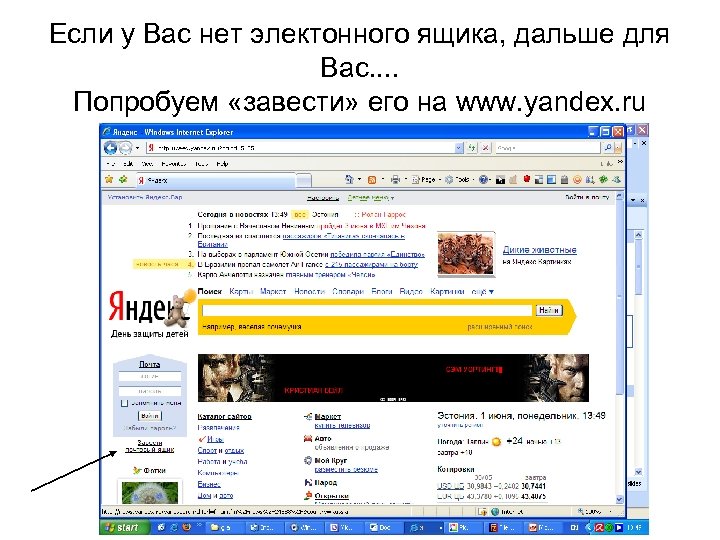Image resolution: width=720 pixels, height=540 pixels.
Task: Click the mail login input field
Action: coord(150,377)
